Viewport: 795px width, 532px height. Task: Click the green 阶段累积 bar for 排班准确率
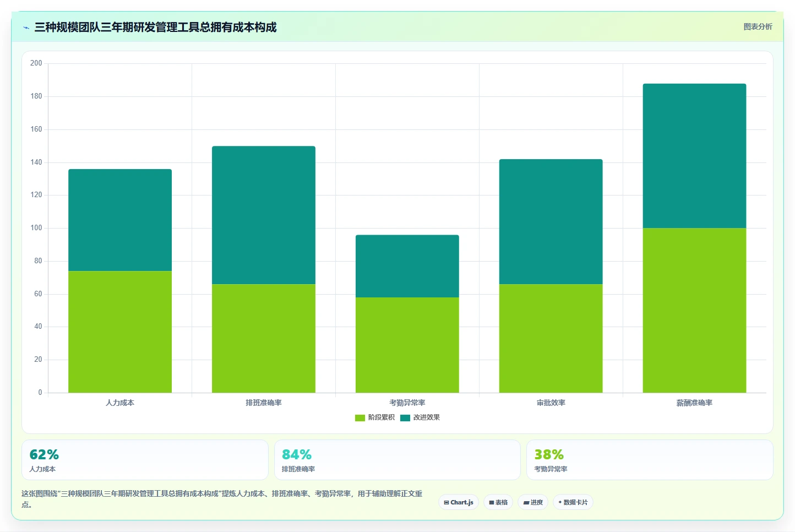264,338
